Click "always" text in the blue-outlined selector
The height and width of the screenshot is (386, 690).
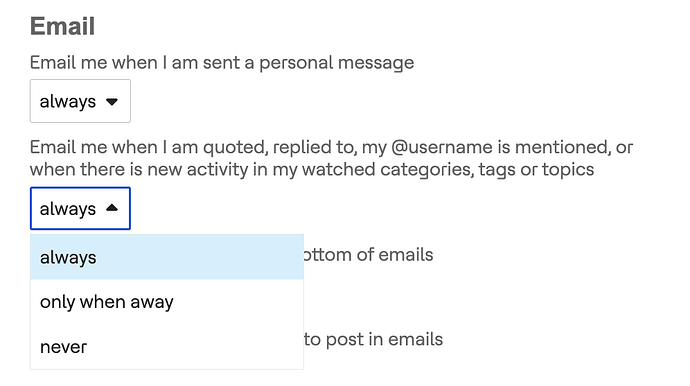point(68,209)
